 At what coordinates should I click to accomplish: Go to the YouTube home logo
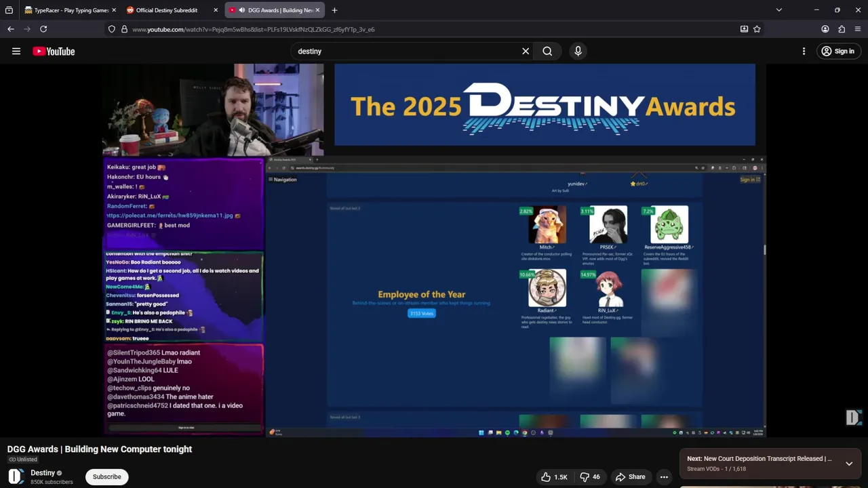pos(54,52)
